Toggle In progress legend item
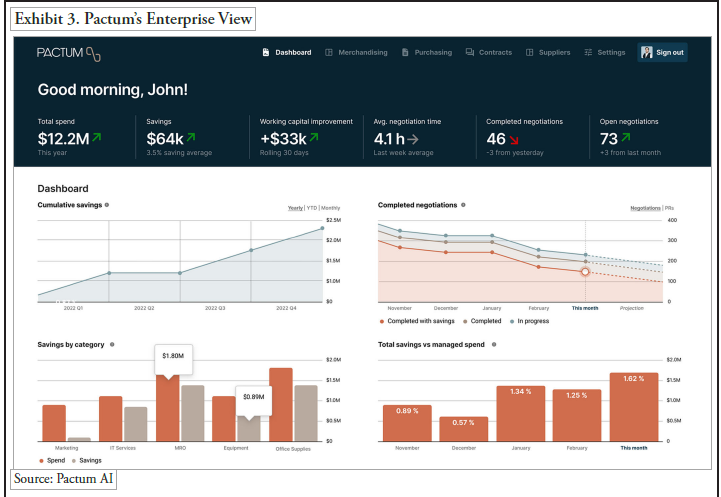 [530, 321]
